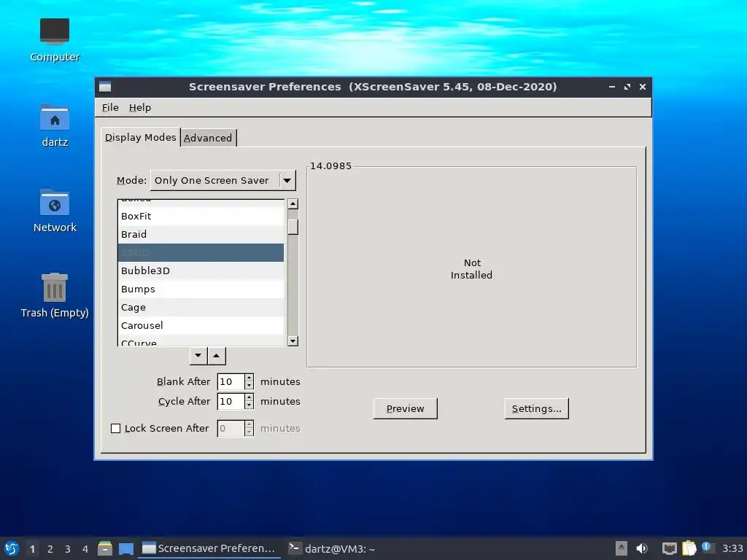This screenshot has height=560, width=747.
Task: Click the highlighted selected screensaver row
Action: coord(201,252)
